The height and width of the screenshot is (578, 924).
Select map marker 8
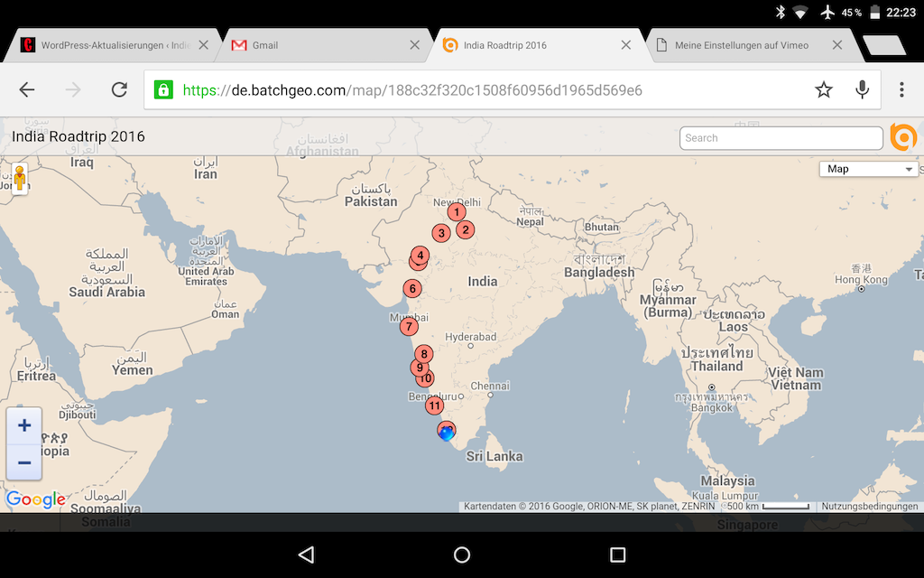(424, 354)
